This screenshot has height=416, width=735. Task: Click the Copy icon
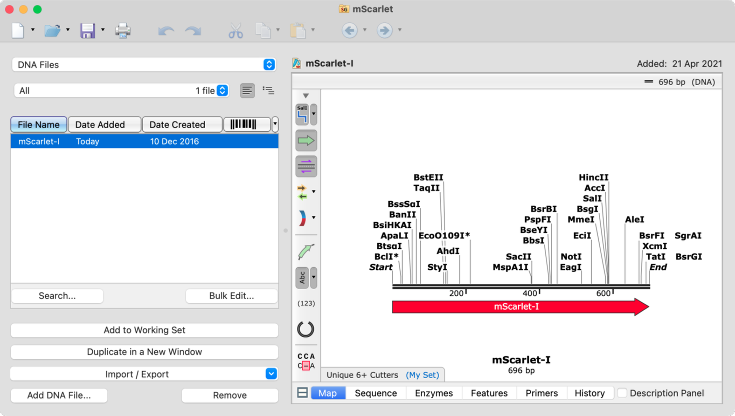coord(263,30)
